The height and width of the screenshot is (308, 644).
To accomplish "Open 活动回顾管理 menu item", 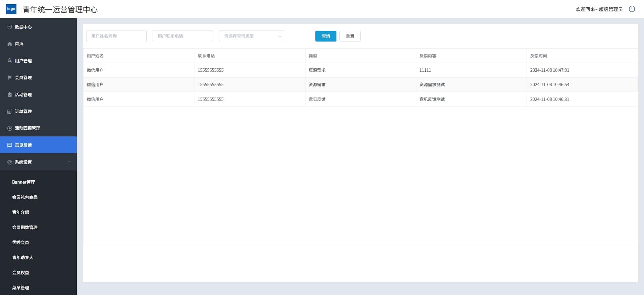I will click(38, 128).
